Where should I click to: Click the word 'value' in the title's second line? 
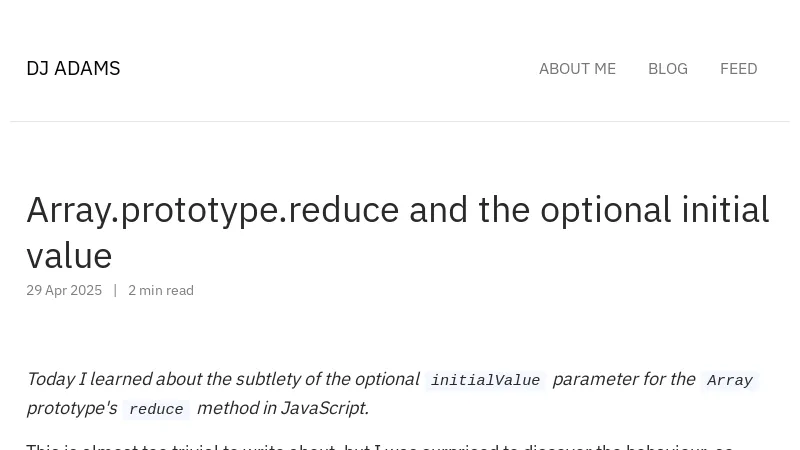69,256
